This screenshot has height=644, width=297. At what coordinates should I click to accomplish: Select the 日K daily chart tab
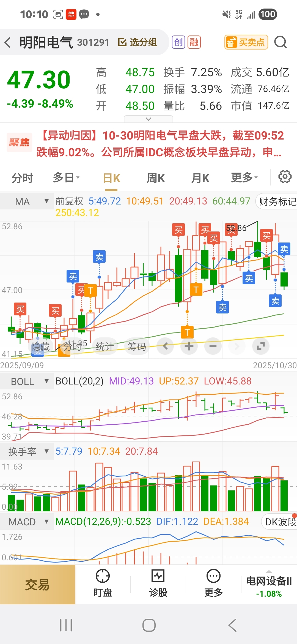click(111, 178)
